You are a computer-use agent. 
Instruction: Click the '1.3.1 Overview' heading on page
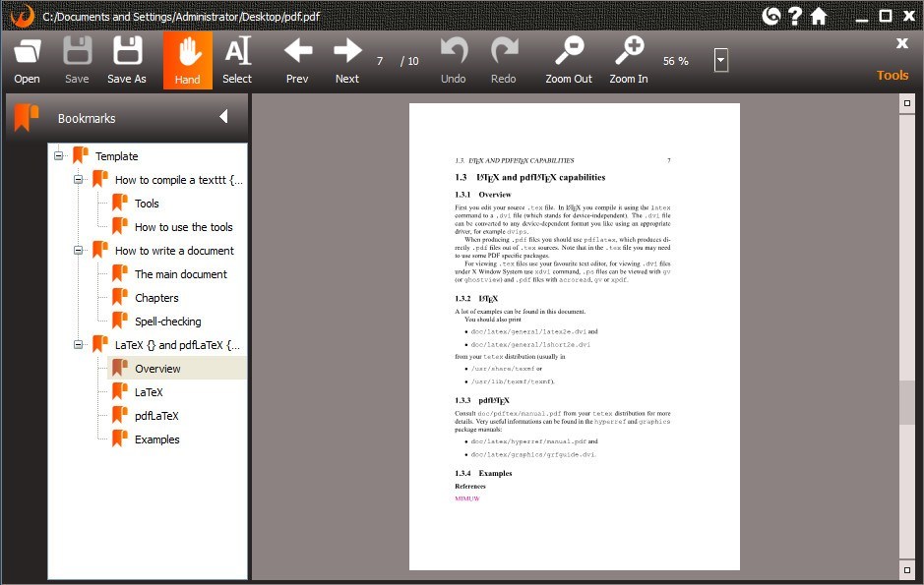(482, 195)
